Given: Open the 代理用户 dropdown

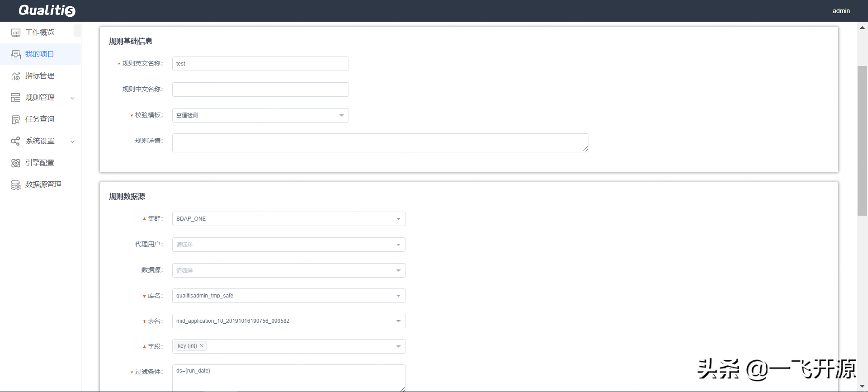Looking at the screenshot, I should pos(289,245).
